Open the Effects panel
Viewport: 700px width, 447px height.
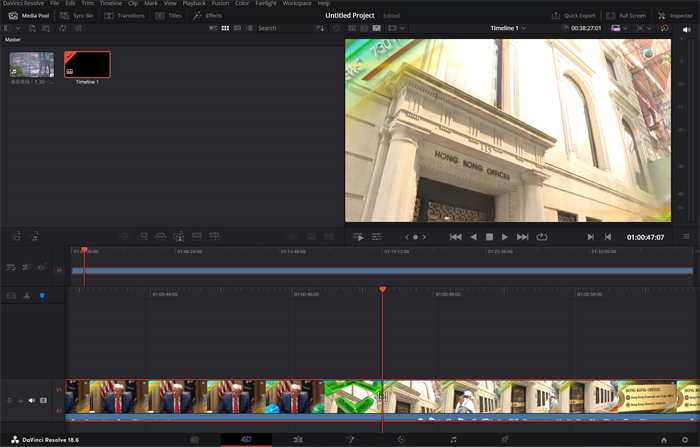pos(208,16)
